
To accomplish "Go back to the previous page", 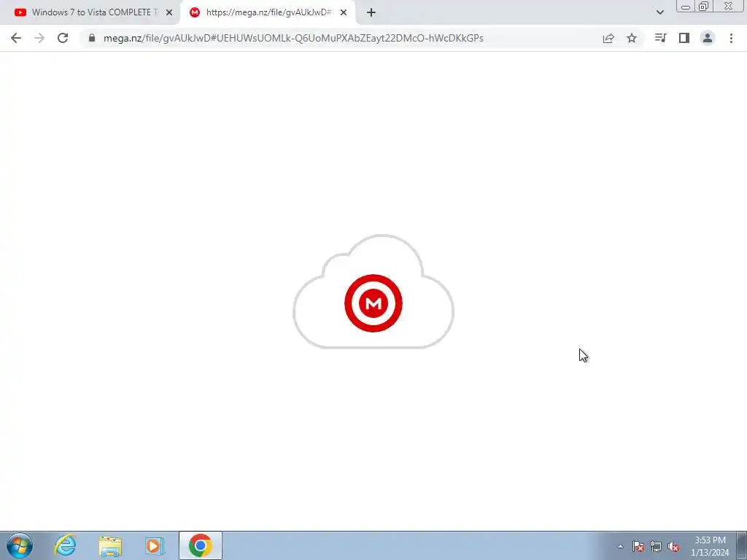I will point(16,38).
